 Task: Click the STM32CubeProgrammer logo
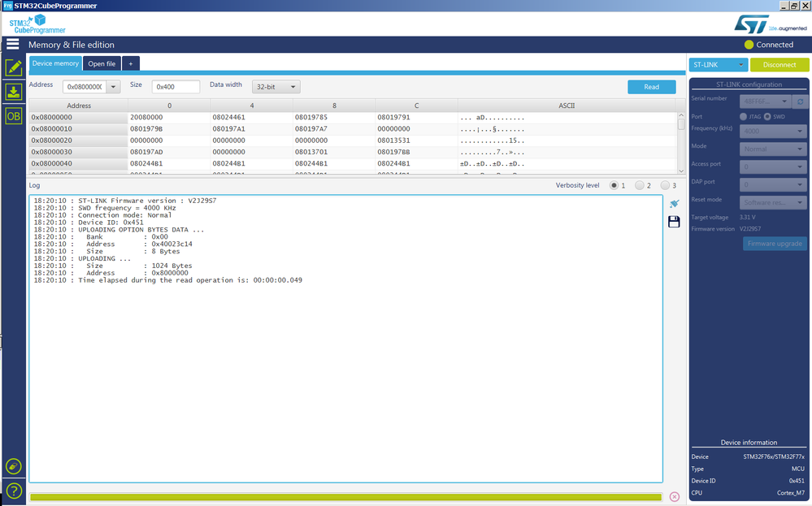(x=37, y=24)
